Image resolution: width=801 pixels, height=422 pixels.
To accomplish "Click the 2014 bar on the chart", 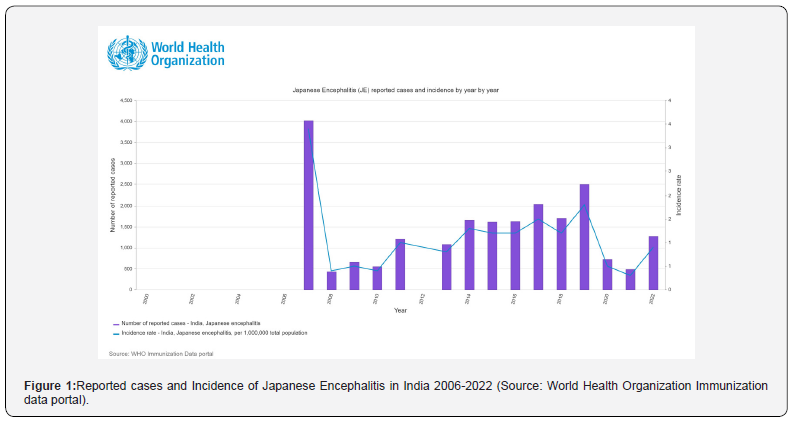I will point(469,255).
